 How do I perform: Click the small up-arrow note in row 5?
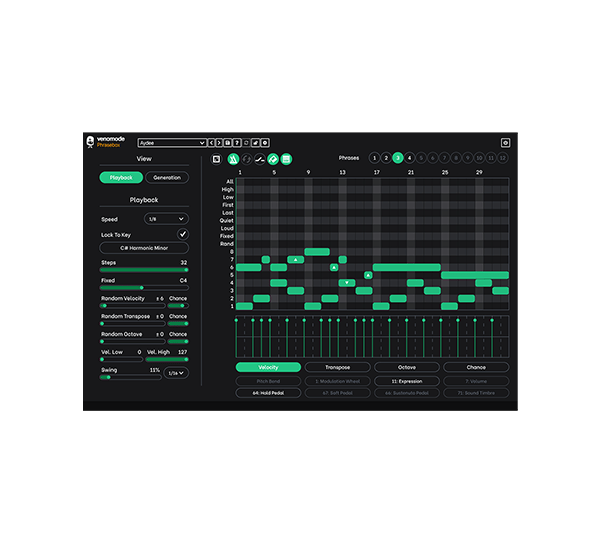click(x=368, y=275)
